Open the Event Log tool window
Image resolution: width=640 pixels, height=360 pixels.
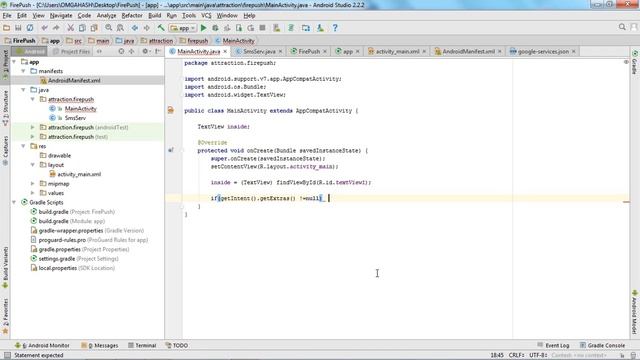[x=553, y=345]
